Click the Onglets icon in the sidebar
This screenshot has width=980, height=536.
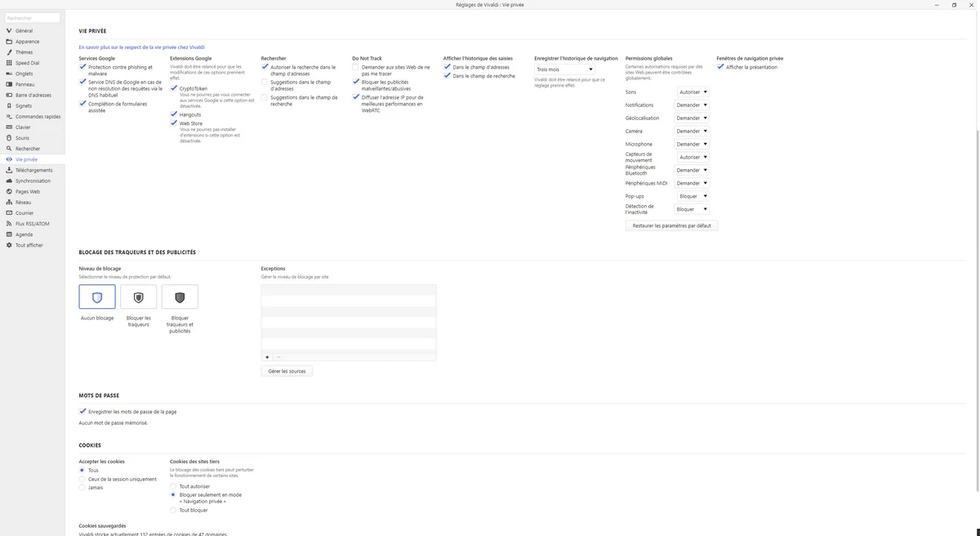(x=9, y=74)
